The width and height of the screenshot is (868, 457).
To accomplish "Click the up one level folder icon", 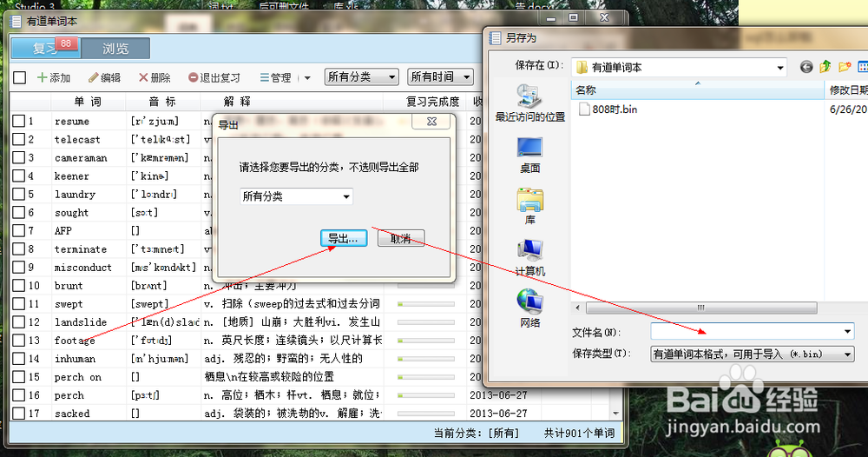I will click(825, 67).
